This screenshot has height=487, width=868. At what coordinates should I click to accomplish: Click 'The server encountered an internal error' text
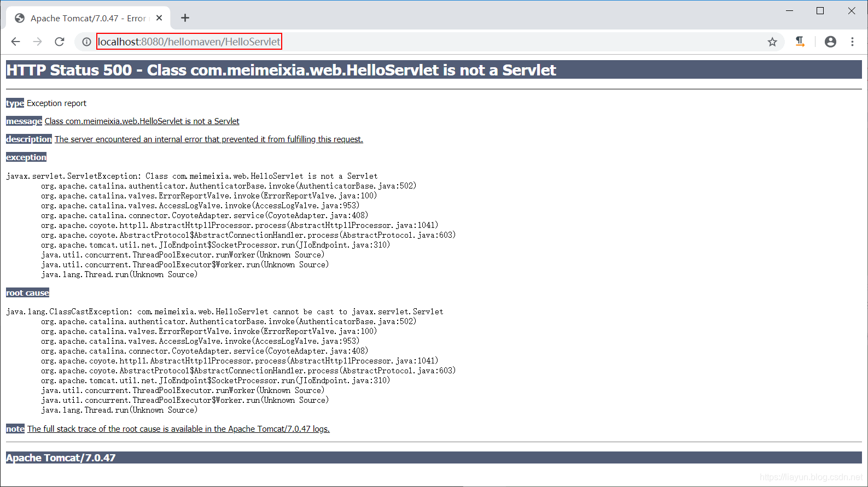[208, 139]
